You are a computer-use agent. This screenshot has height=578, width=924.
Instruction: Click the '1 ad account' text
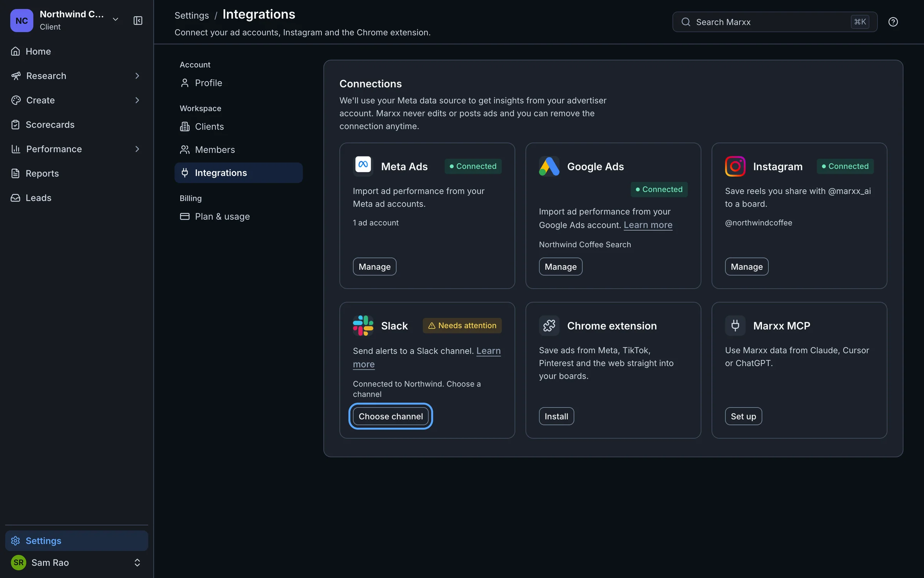point(376,223)
